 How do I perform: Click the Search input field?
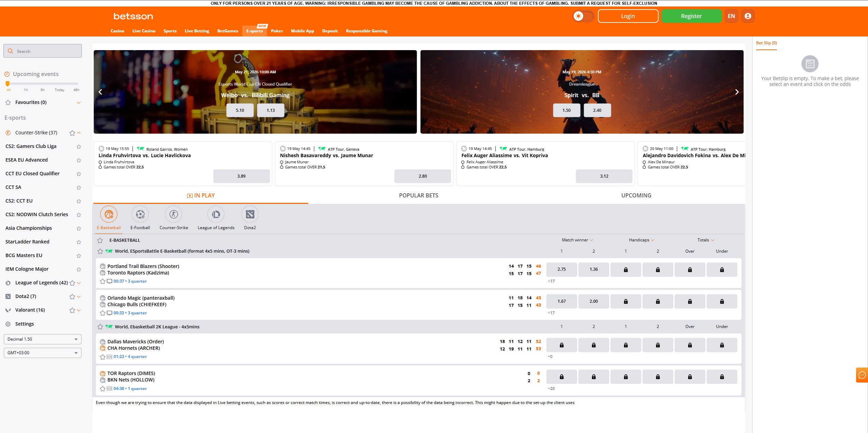(x=43, y=51)
